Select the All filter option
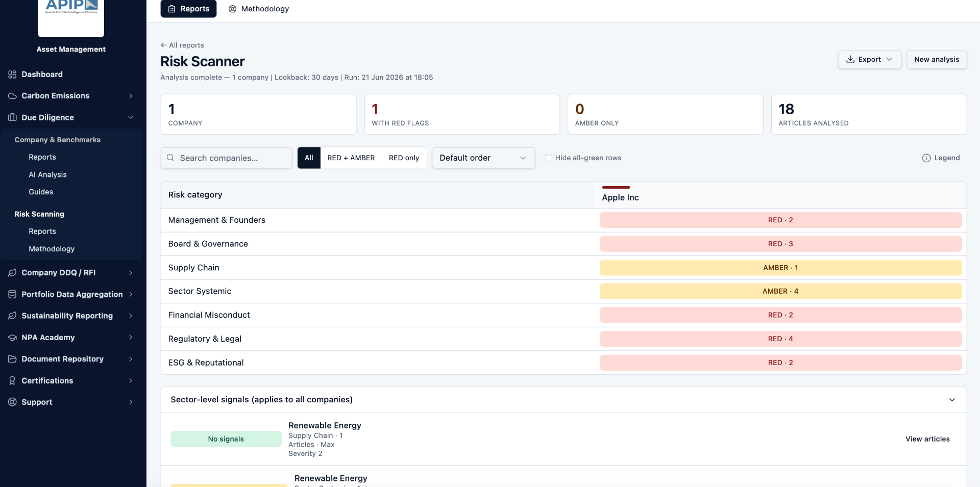This screenshot has height=487, width=980. click(x=309, y=158)
